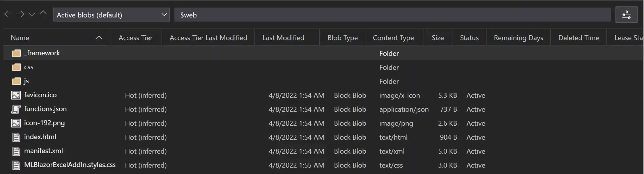The height and width of the screenshot is (174, 644).
Task: Click the forward navigation arrow
Action: click(x=20, y=14)
